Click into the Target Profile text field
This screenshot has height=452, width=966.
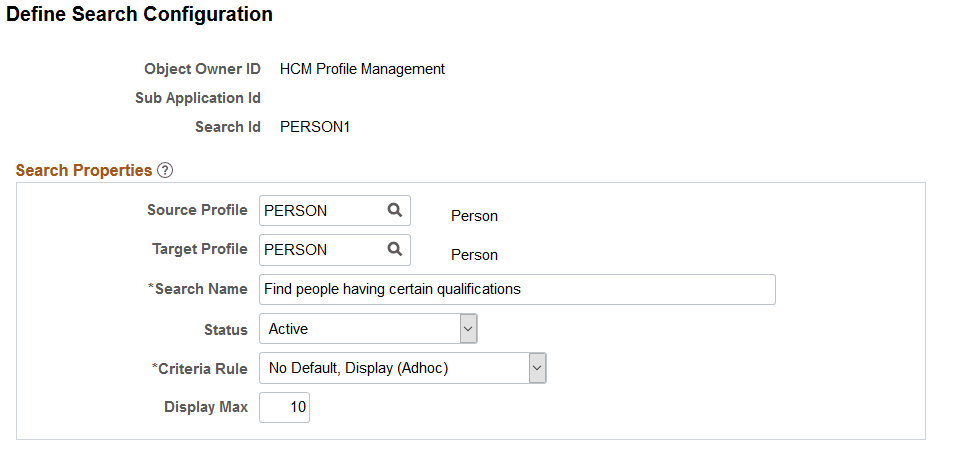320,250
